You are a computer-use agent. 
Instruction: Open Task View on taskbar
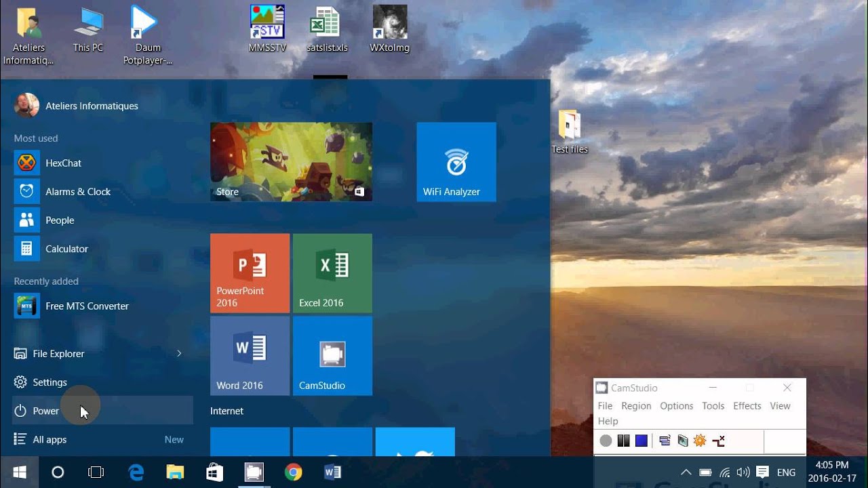[x=96, y=472]
